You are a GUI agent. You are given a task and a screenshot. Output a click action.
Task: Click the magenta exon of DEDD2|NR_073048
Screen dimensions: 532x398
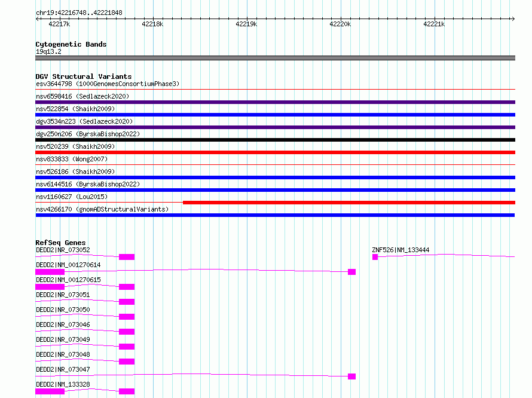click(x=127, y=362)
